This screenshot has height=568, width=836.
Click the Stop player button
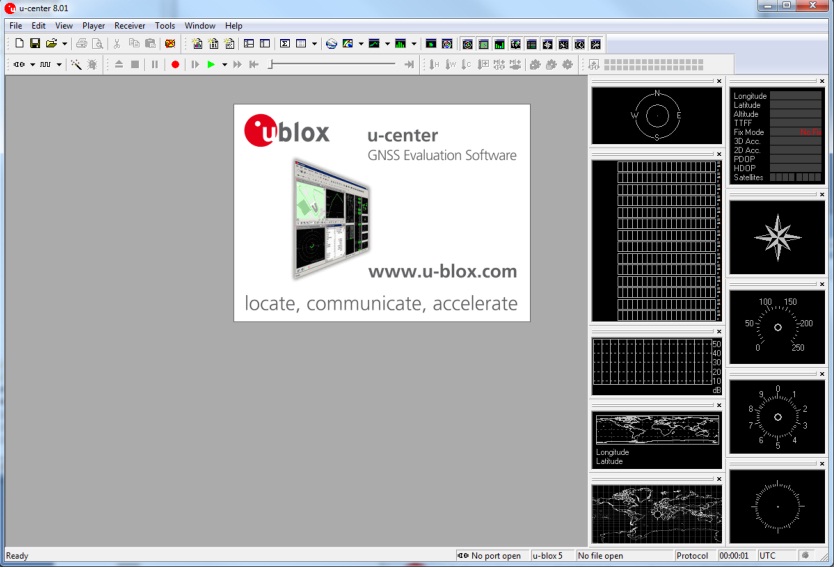135,65
